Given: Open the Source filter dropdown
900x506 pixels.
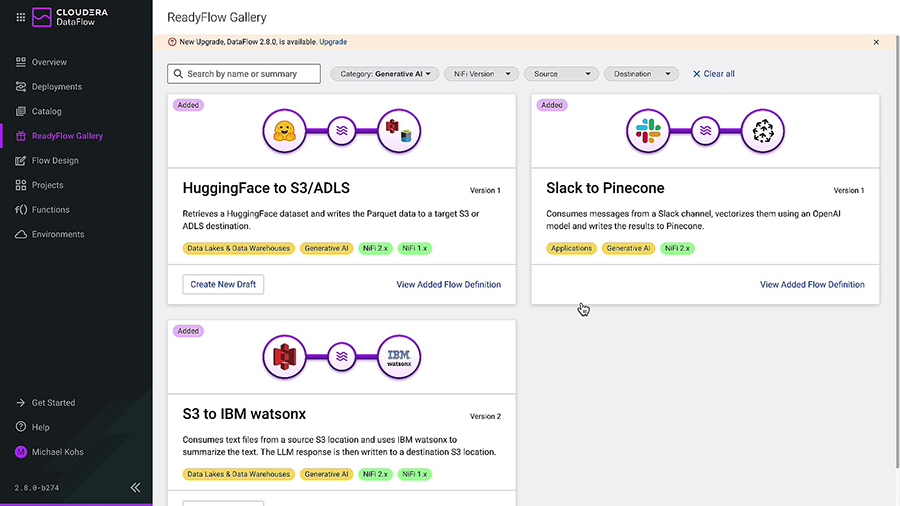Looking at the screenshot, I should (x=561, y=74).
